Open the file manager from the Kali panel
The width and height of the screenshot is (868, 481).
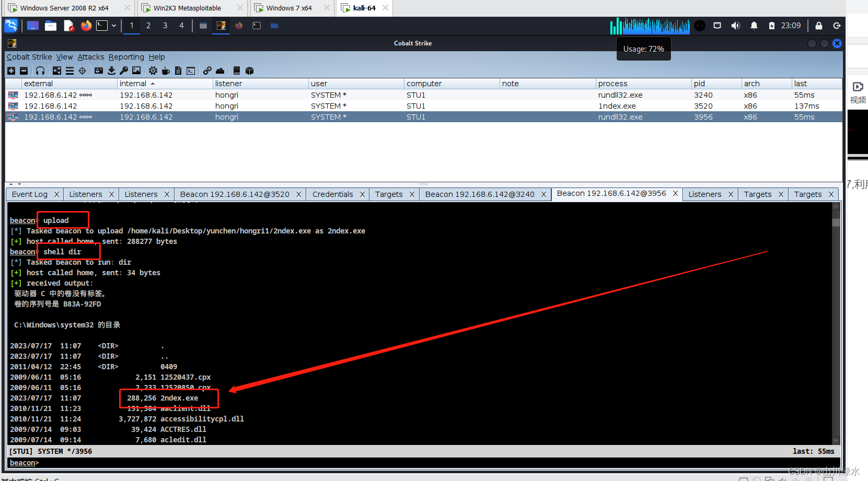point(51,26)
